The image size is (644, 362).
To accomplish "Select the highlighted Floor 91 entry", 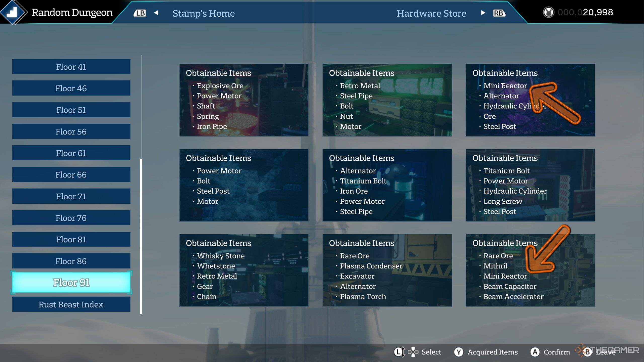I will click(71, 283).
